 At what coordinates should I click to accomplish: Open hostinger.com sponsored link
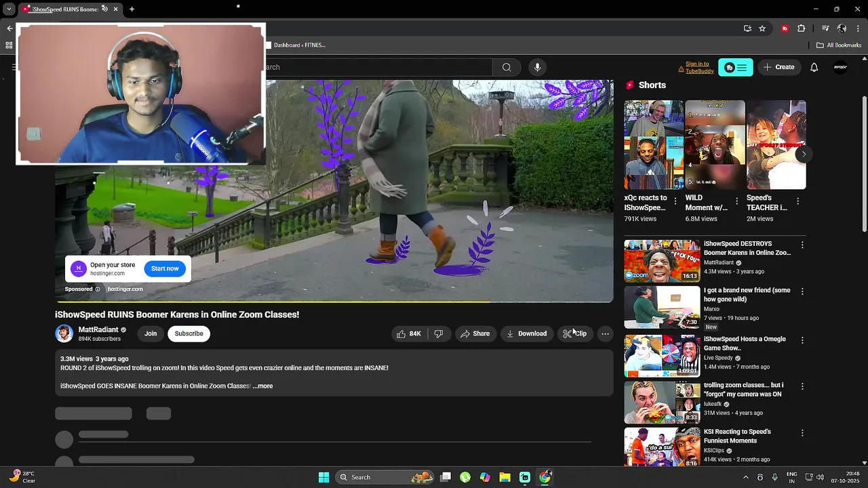coord(125,289)
